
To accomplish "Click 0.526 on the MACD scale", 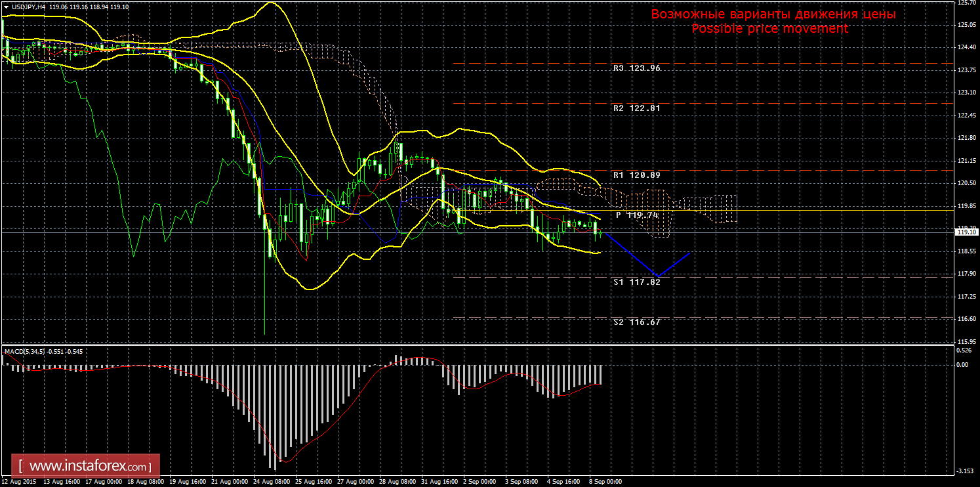I will 964,350.
